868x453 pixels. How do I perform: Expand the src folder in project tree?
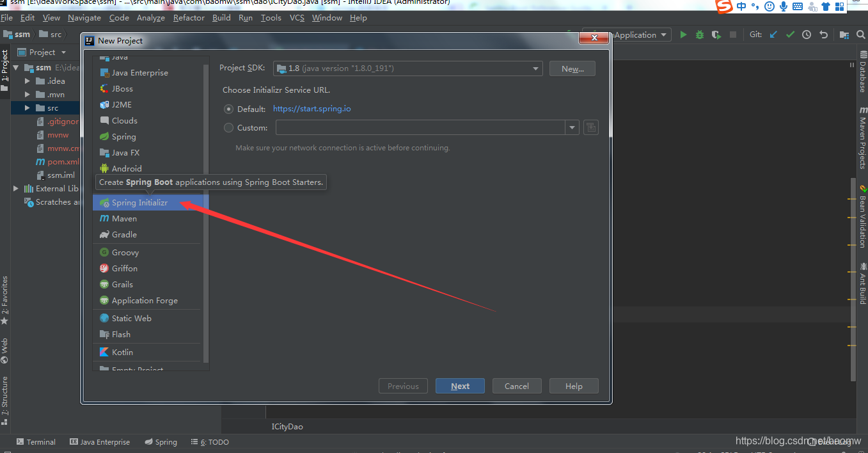(27, 108)
